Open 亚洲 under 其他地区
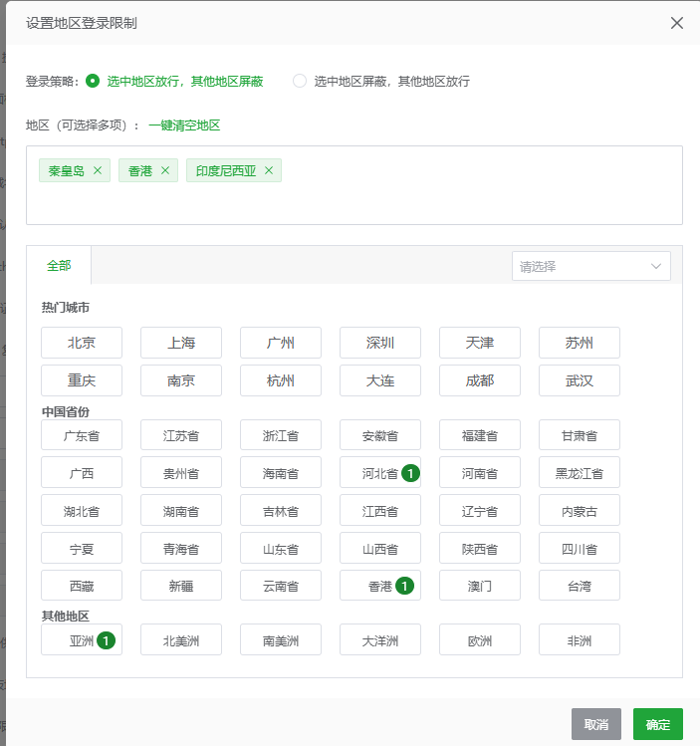The image size is (700, 746). pyautogui.click(x=82, y=639)
